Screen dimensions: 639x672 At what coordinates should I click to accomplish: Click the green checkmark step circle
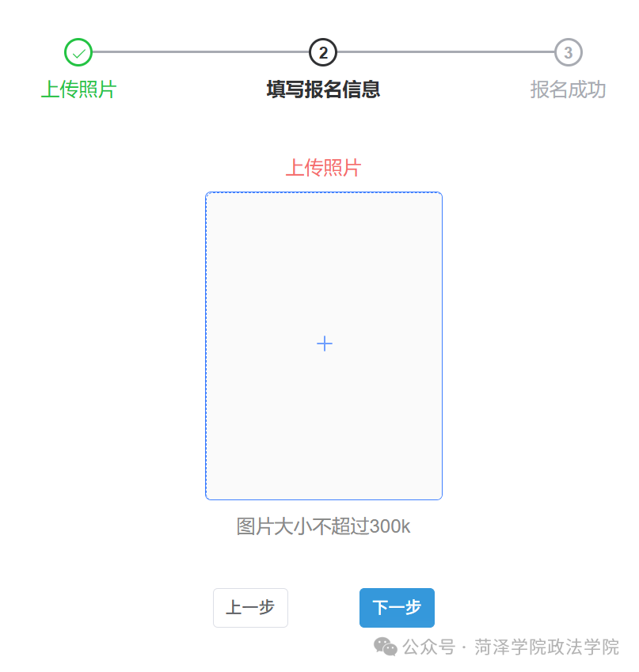click(x=78, y=52)
